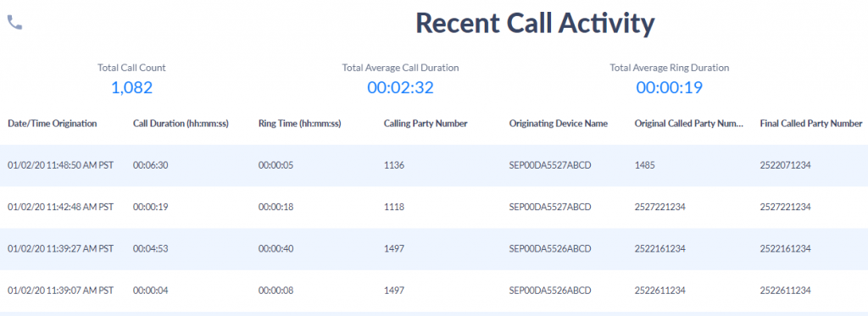Sort by Original Called Party Number header
The width and height of the screenshot is (868, 316).
point(690,124)
